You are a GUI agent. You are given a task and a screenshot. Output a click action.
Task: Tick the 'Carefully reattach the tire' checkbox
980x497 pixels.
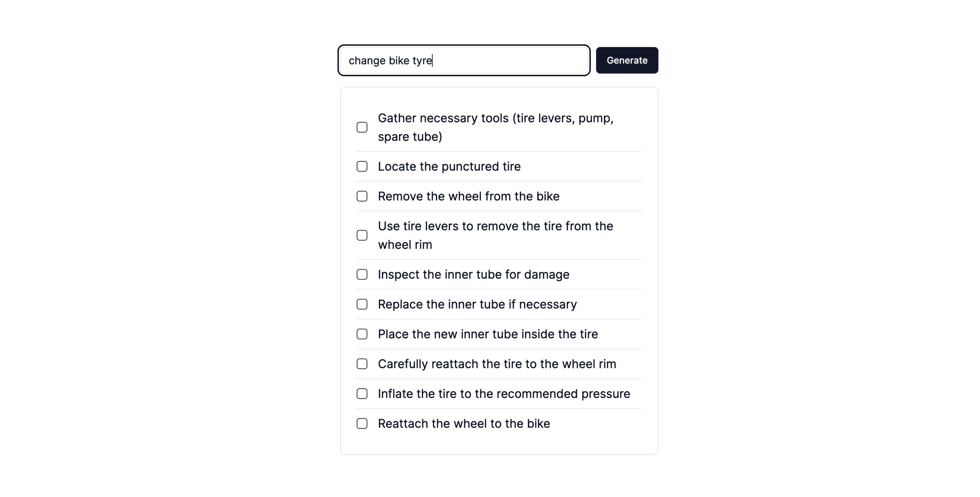(x=362, y=364)
